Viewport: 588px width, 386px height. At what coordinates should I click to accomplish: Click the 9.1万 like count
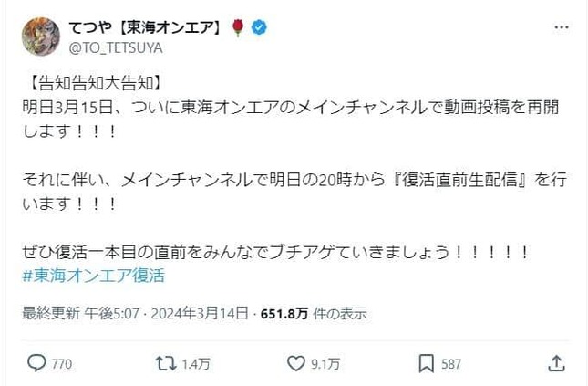pos(324,363)
